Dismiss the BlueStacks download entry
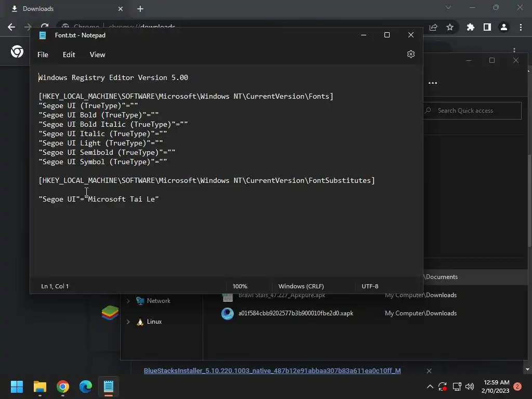 tap(429, 371)
